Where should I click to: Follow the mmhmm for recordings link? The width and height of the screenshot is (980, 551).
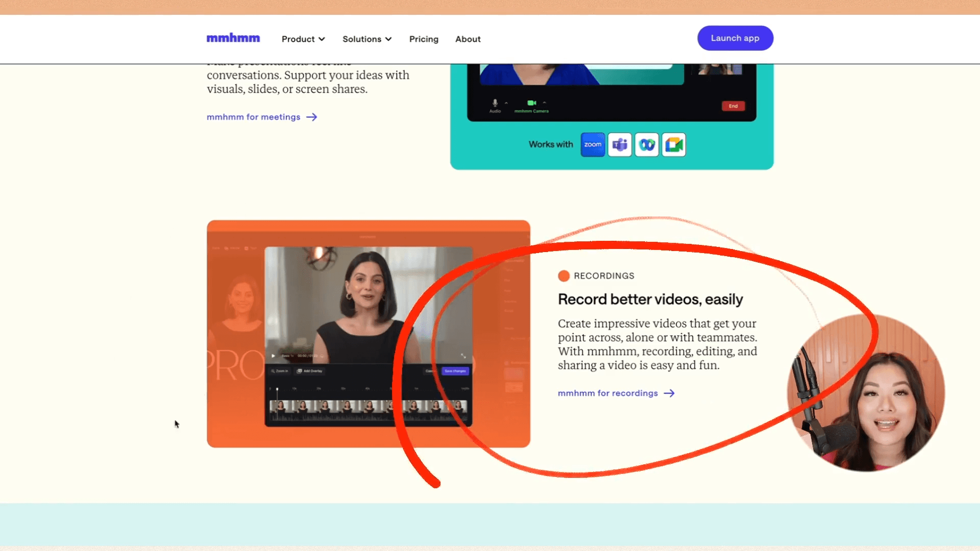click(x=616, y=393)
